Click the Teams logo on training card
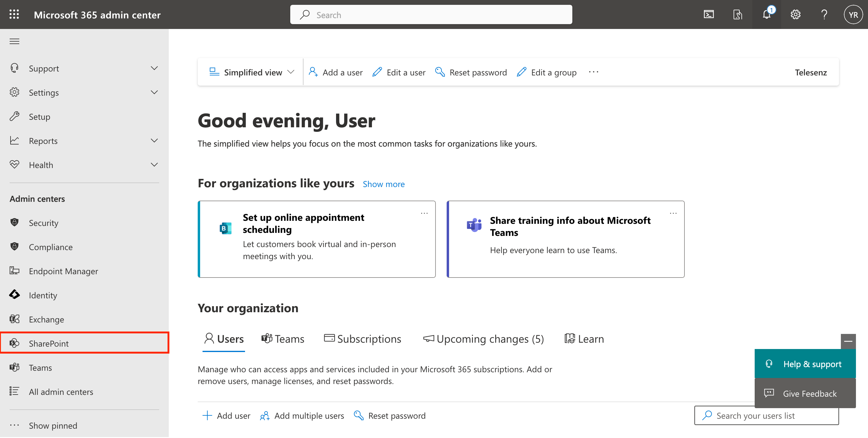 tap(474, 225)
